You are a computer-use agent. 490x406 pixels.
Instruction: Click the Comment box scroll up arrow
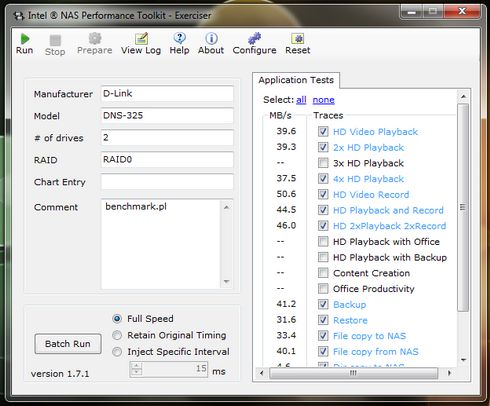[x=226, y=207]
